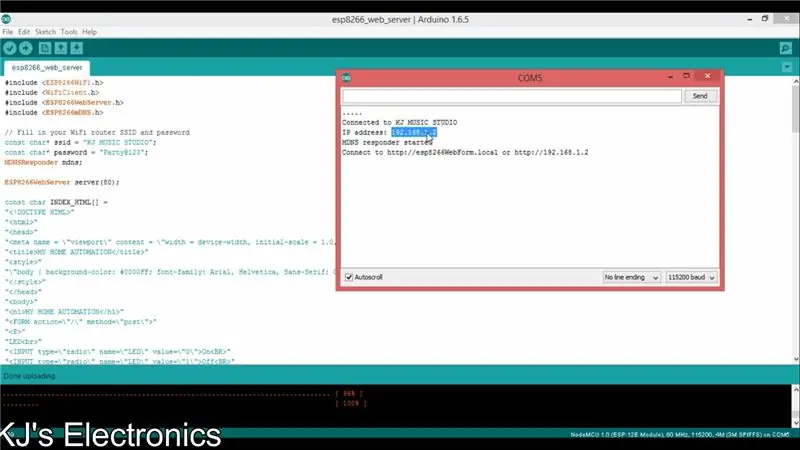Open the File menu
The height and width of the screenshot is (450, 800).
8,32
